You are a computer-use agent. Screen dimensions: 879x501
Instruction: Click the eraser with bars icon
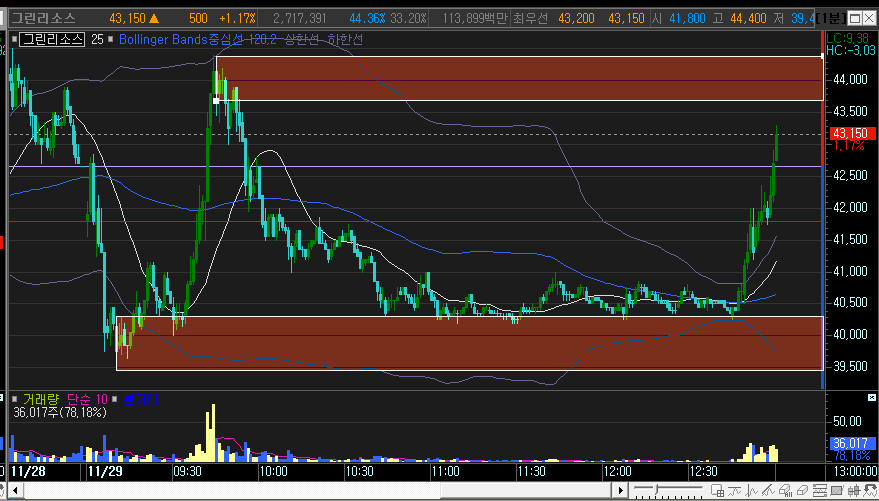click(786, 490)
